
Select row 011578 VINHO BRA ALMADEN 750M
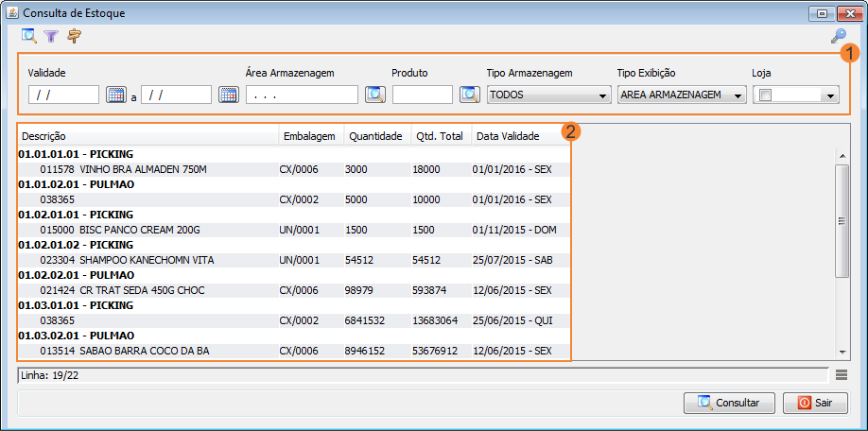294,169
